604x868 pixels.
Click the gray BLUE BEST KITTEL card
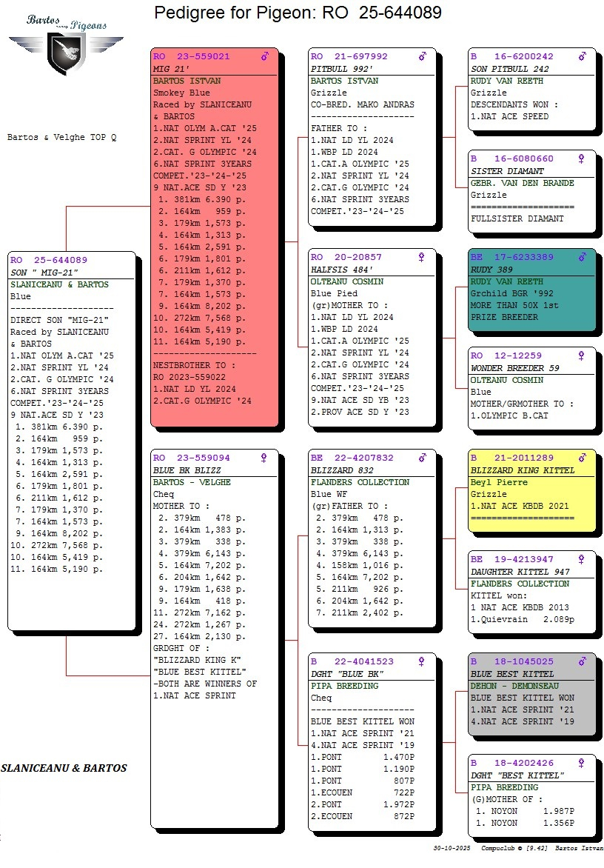[x=531, y=696]
